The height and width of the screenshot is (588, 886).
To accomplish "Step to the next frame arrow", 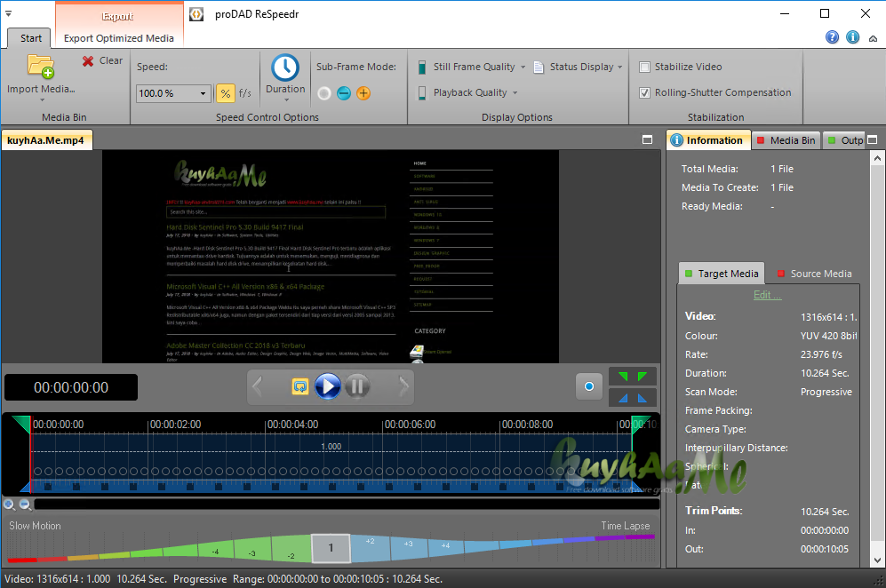I will [x=403, y=387].
